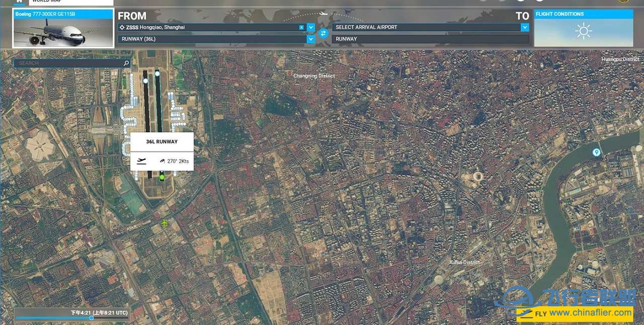Image resolution: width=644 pixels, height=325 pixels.
Task: Click the unfilled end of the time slider track
Action: [x=111, y=318]
